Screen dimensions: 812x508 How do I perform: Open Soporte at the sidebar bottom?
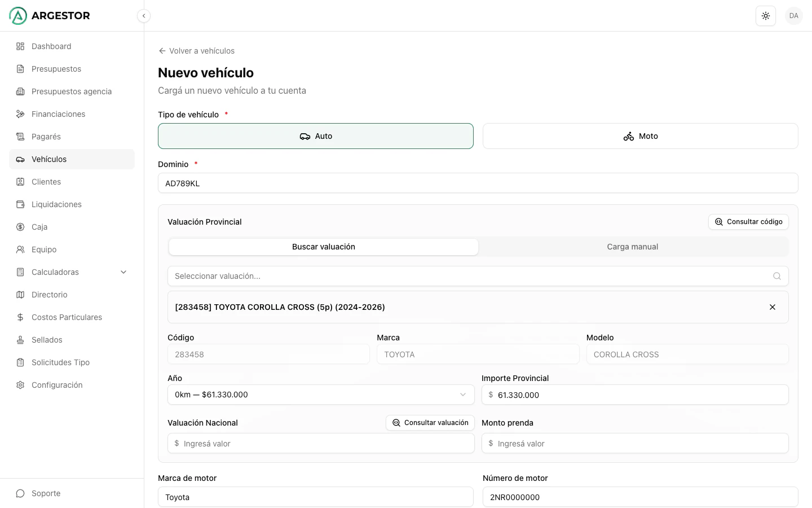[72, 493]
